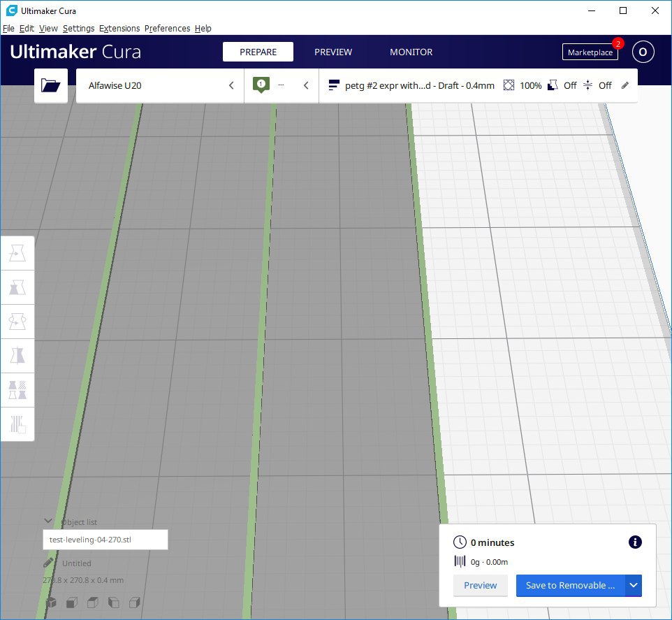Click the Untitled job name
672x620 pixels.
[77, 563]
